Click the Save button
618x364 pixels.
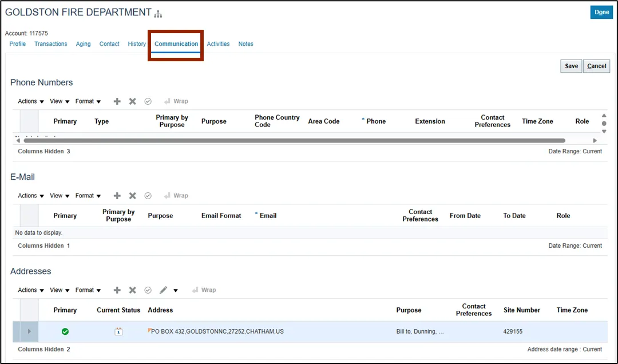click(571, 66)
